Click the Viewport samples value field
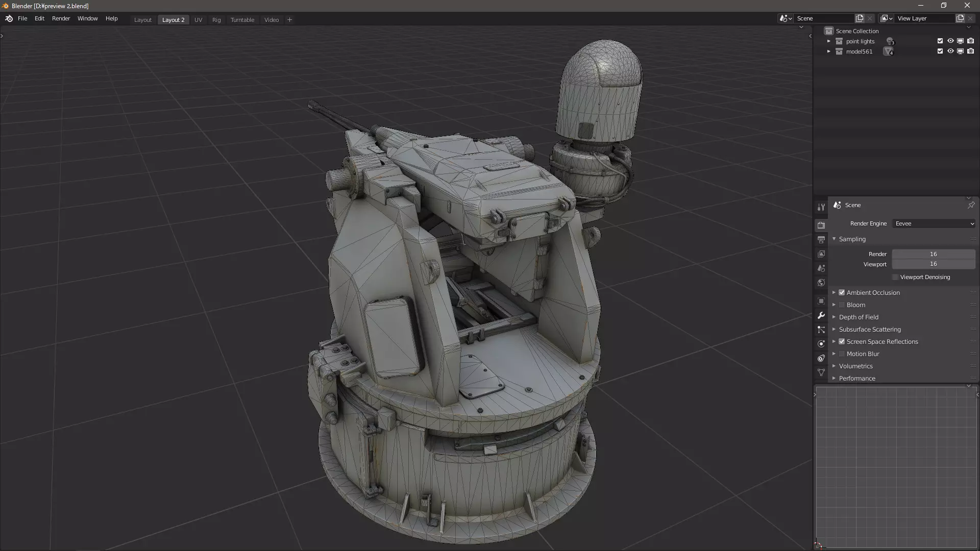Viewport: 980px width, 551px height. (x=934, y=264)
